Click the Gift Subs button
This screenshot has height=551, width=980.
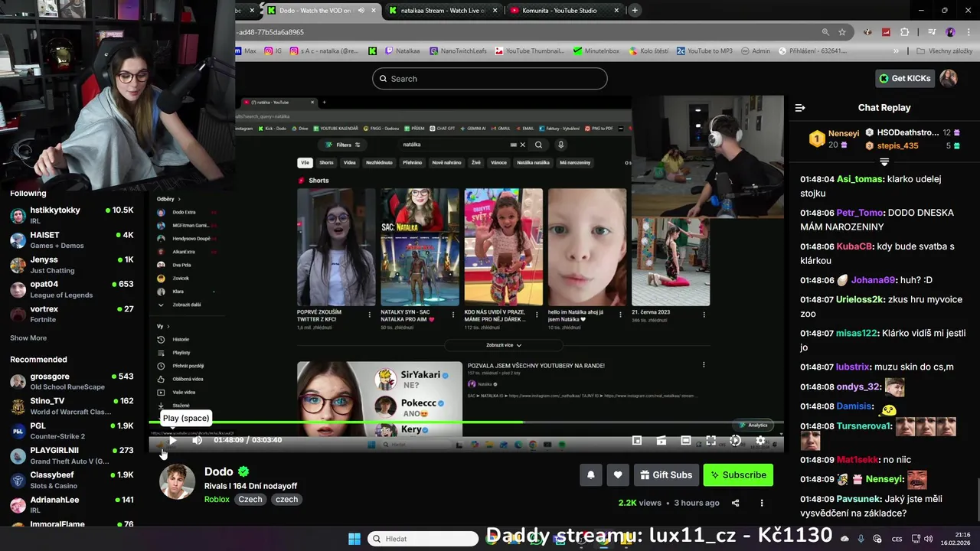[x=666, y=475]
